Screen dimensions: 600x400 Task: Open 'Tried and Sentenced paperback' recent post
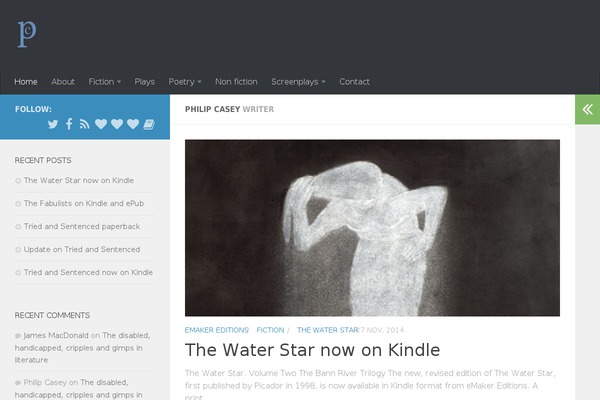(82, 226)
